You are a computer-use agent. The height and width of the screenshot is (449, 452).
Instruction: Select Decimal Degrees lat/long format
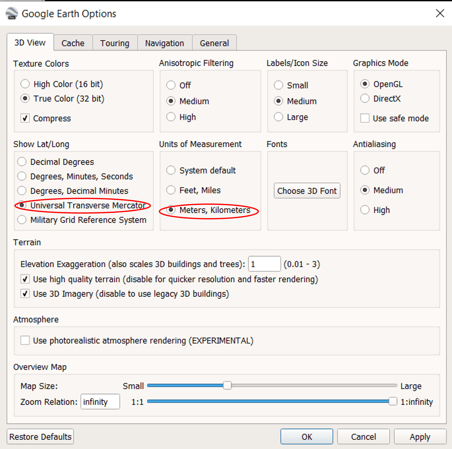click(22, 162)
